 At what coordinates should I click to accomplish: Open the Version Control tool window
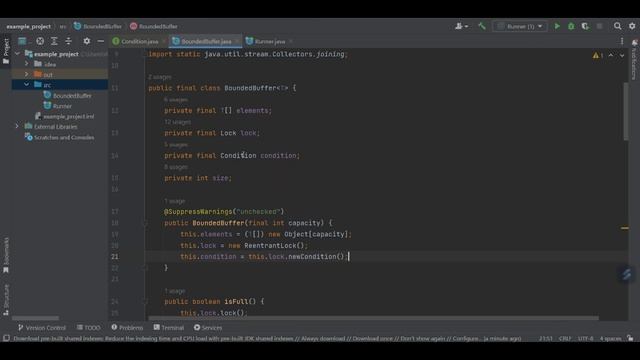[42, 327]
